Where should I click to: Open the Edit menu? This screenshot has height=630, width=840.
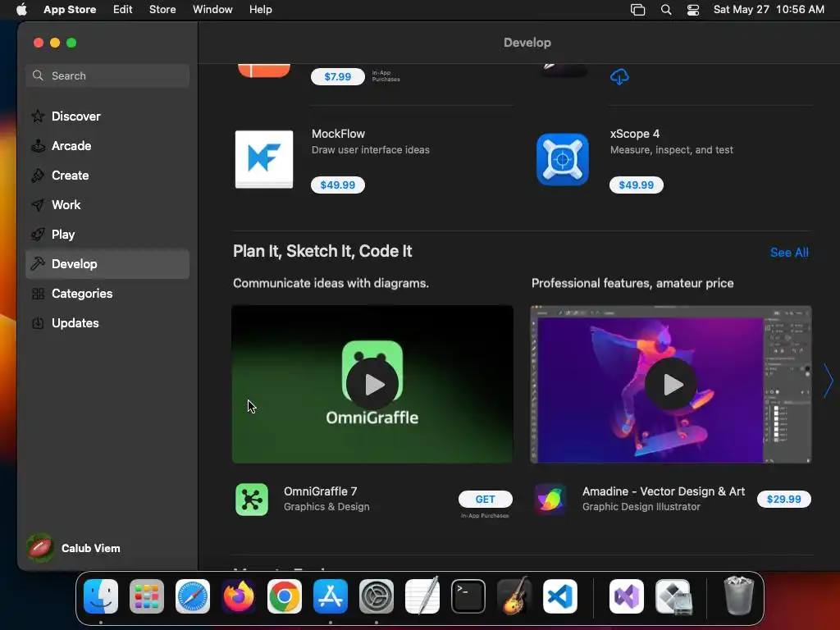click(123, 10)
